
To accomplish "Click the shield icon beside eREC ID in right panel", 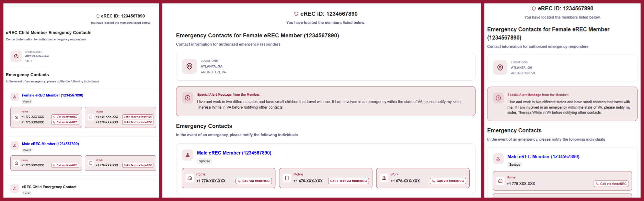I will pos(533,9).
